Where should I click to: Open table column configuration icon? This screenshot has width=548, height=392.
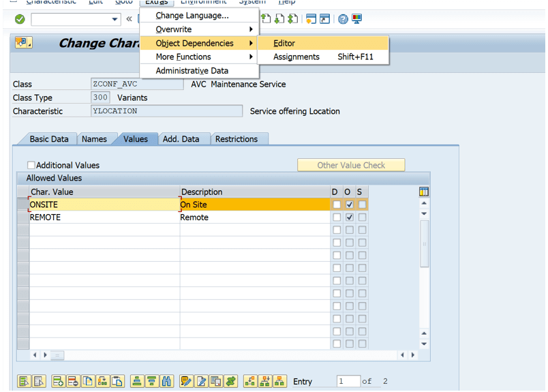coord(423,192)
